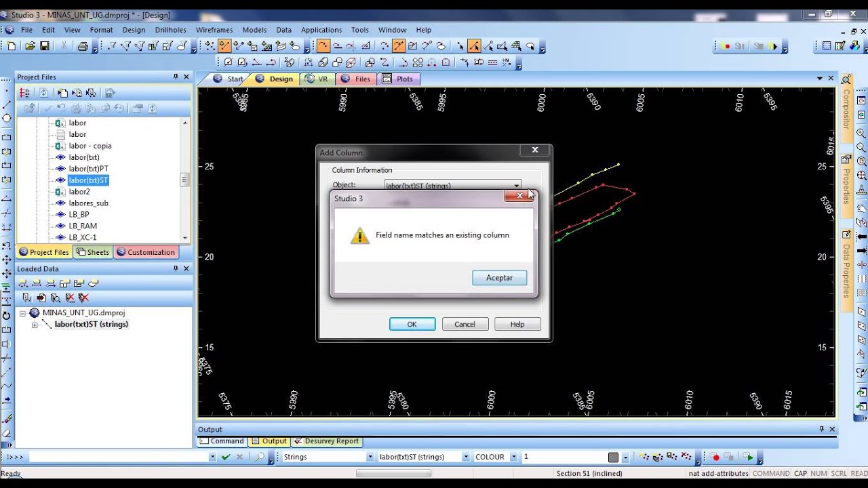The image size is (868, 488).
Task: Switch to the Sheets tab
Action: 93,252
